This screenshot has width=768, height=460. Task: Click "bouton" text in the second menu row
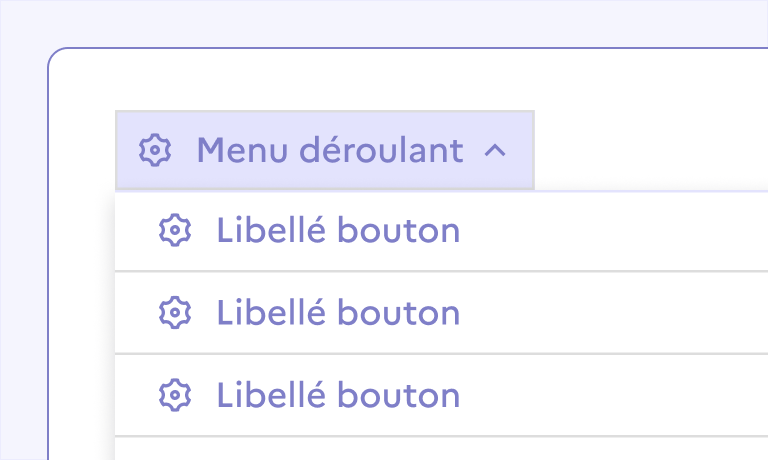click(x=398, y=313)
